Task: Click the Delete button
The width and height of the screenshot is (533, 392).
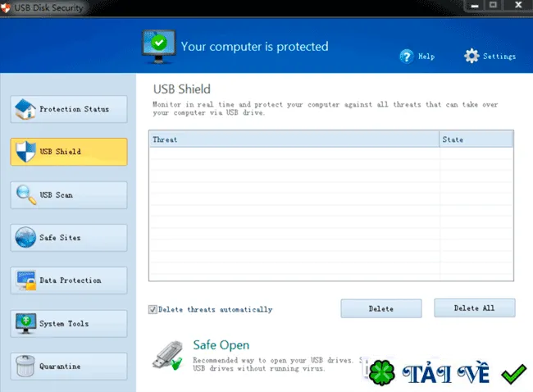Action: 381,308
